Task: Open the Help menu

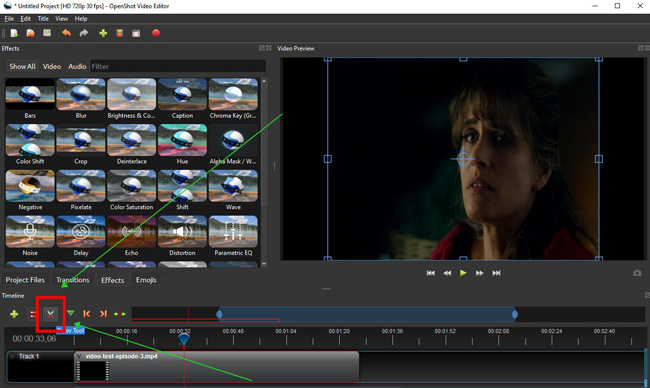Action: [81, 19]
